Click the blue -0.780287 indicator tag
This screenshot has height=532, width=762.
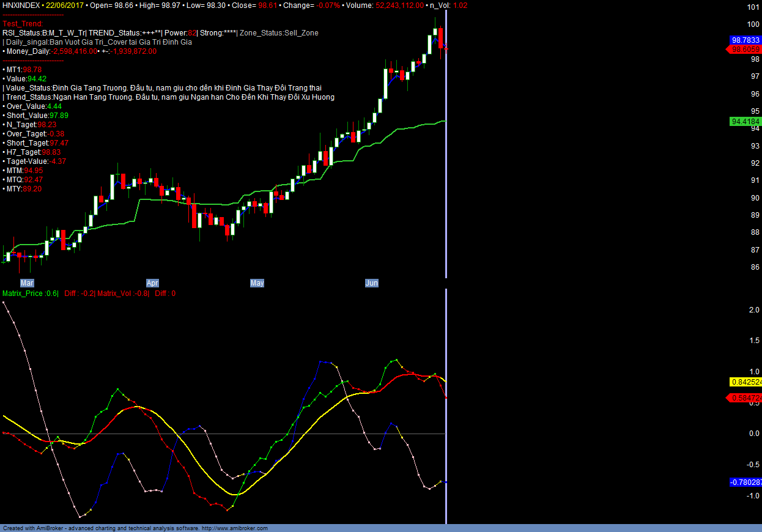point(745,482)
